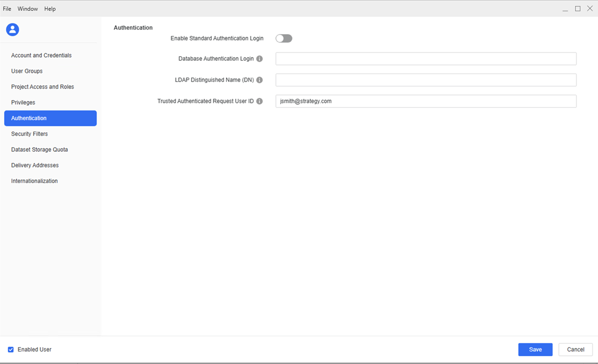Open the Help menu
The width and height of the screenshot is (598, 364).
[x=50, y=9]
